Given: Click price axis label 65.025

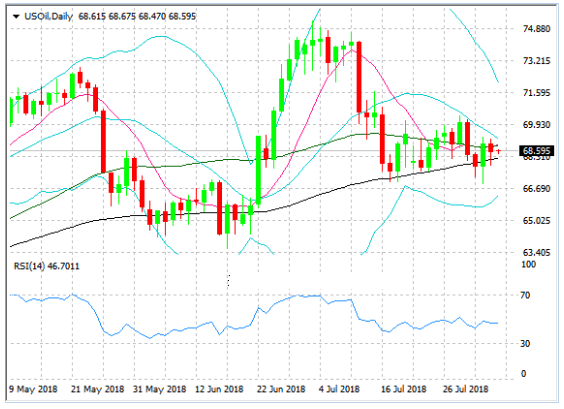Looking at the screenshot, I should pos(536,221).
